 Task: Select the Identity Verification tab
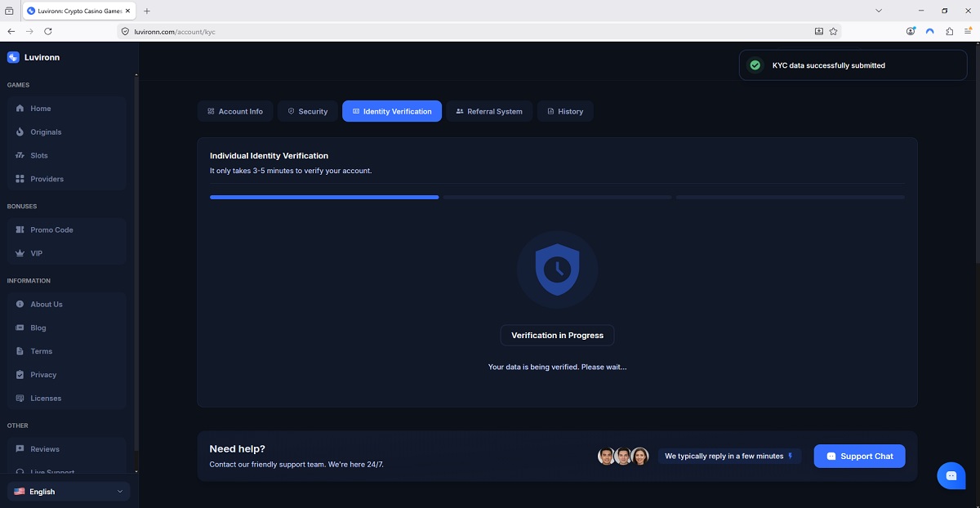click(x=392, y=111)
